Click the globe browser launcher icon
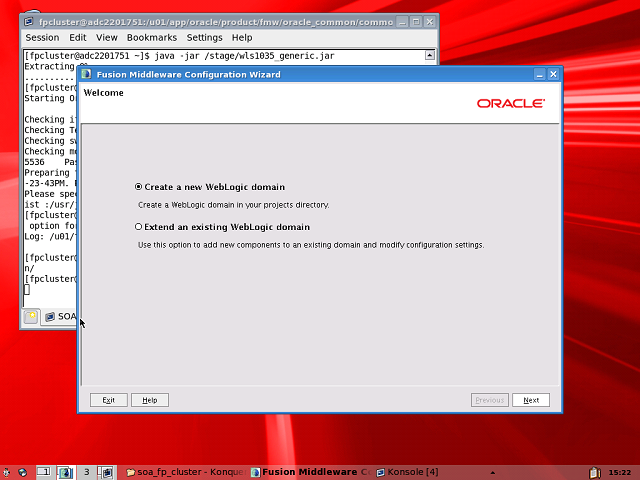The width and height of the screenshot is (640, 480). [22, 472]
